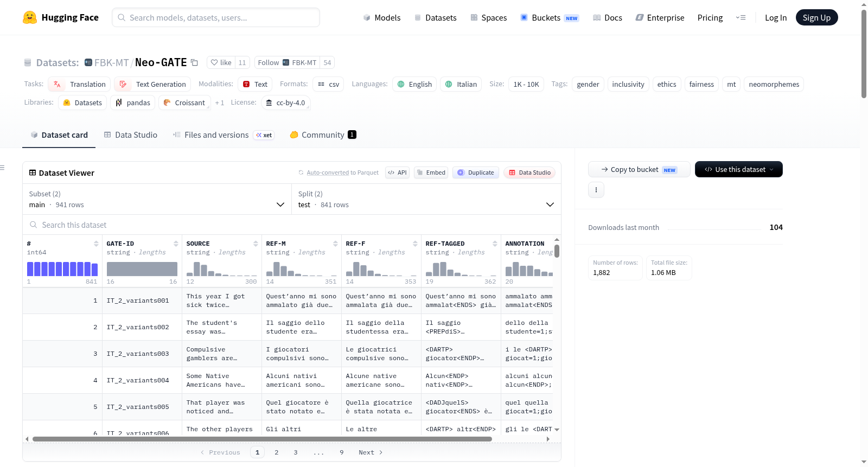This screenshot has width=868, height=467.
Task: Open Datasets in the top navigation
Action: pos(436,18)
